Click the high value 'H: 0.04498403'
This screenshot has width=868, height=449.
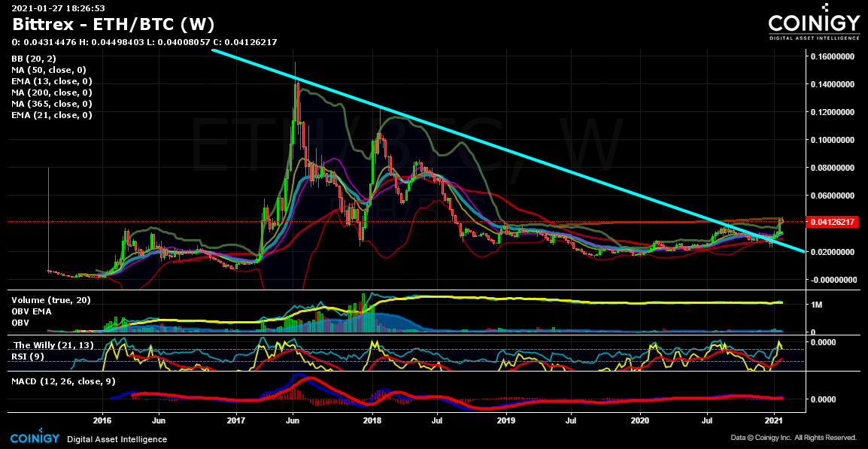click(111, 43)
